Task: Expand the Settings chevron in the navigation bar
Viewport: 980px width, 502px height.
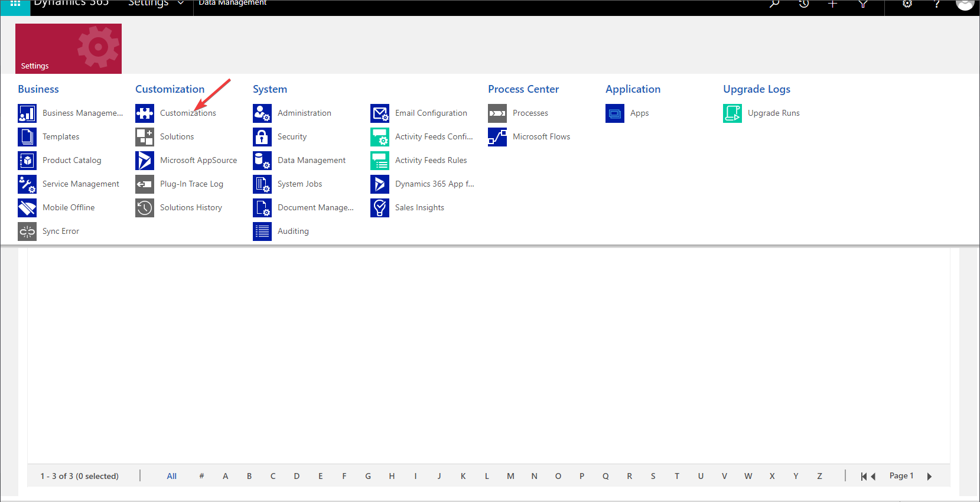Action: pyautogui.click(x=180, y=4)
